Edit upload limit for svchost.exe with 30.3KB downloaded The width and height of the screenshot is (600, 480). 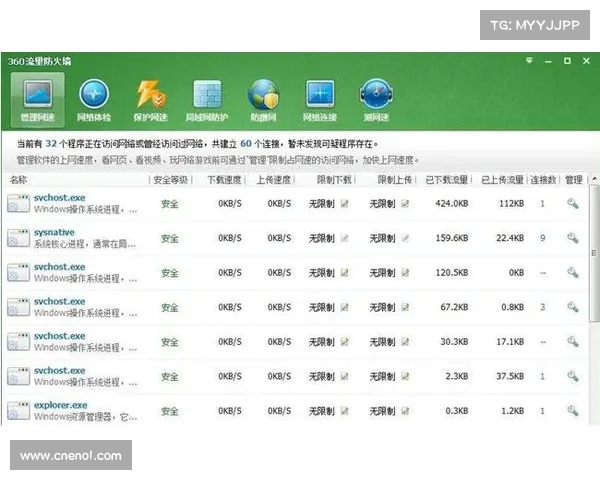click(x=405, y=341)
